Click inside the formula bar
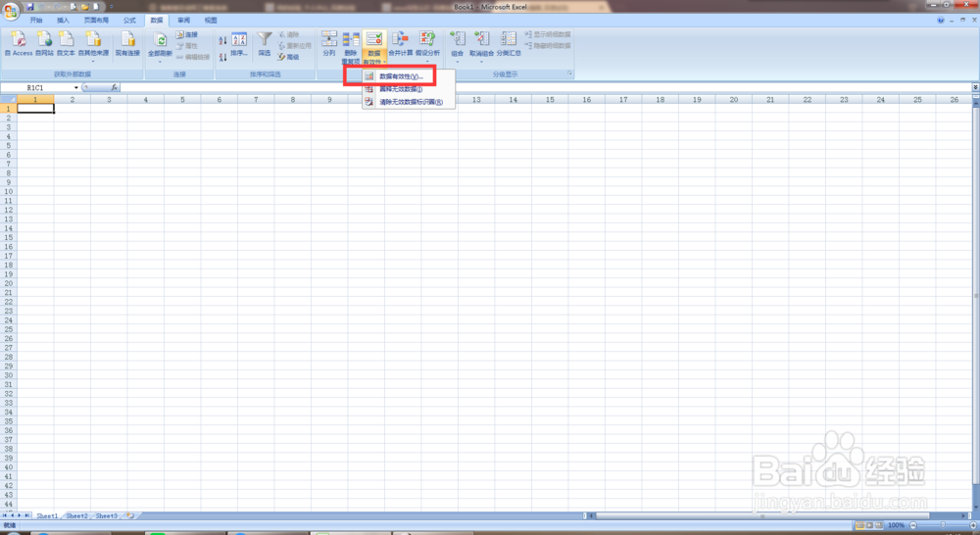Screen dimensions: 980x535 pos(544,88)
